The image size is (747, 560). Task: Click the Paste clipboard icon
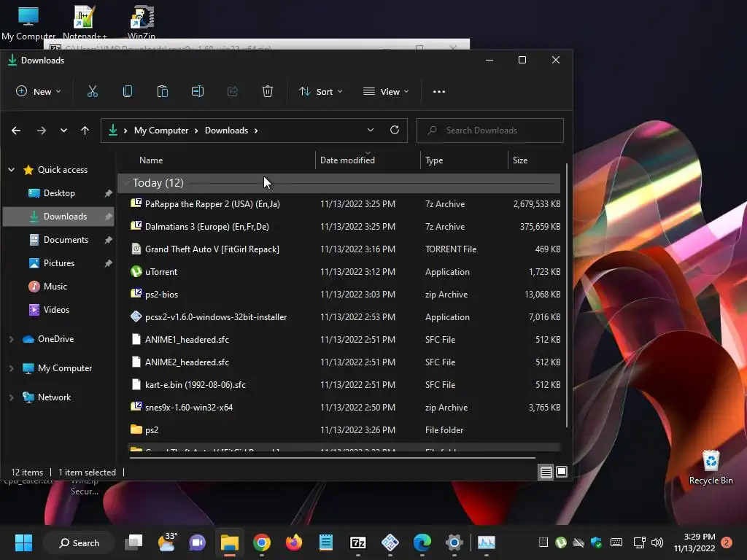(163, 91)
